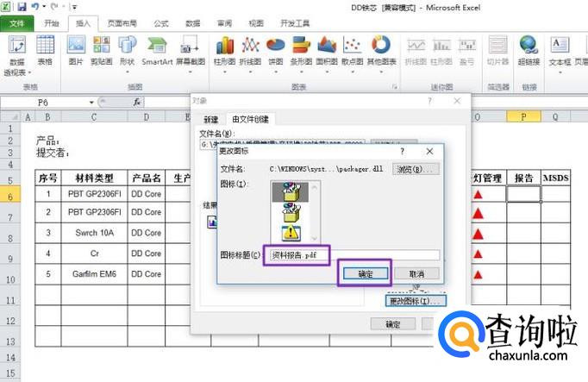
Task: Click the Save icon in quick access toolbar
Action: tap(22, 6)
